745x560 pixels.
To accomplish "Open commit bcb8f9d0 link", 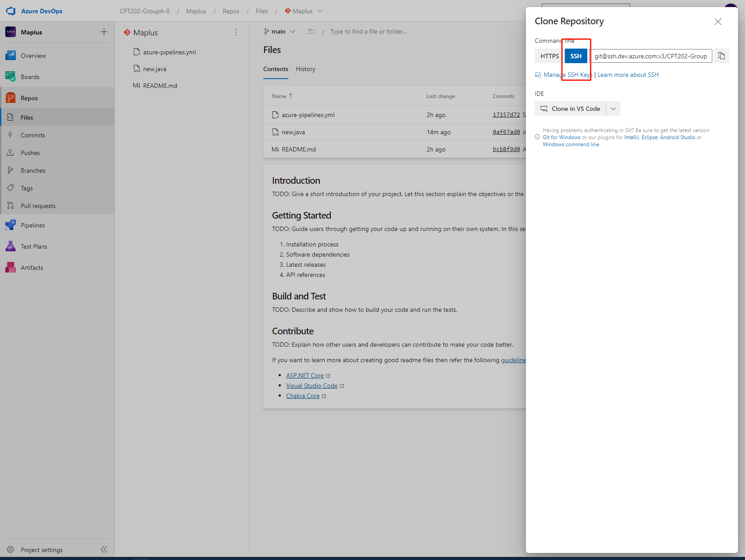I will click(506, 149).
